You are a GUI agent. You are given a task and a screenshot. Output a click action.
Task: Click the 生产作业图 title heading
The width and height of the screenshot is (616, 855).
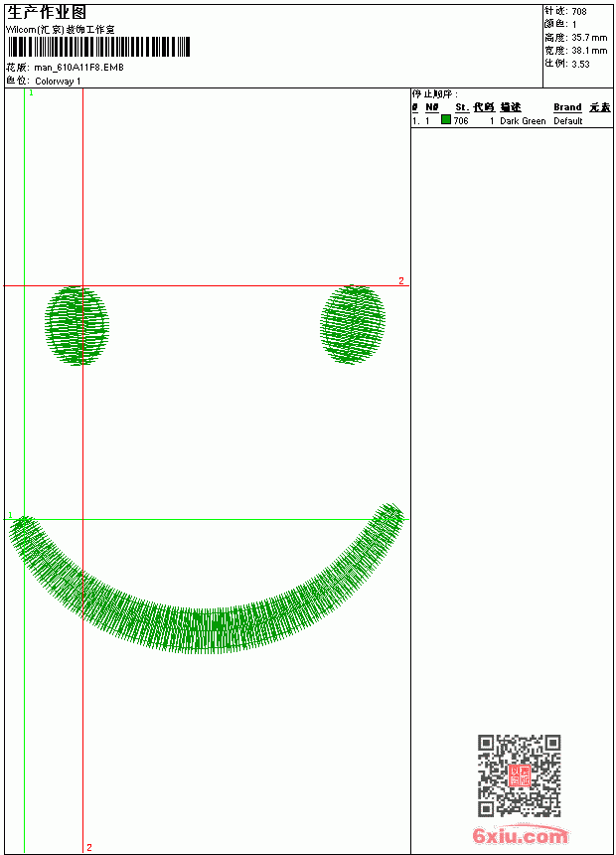(47, 13)
